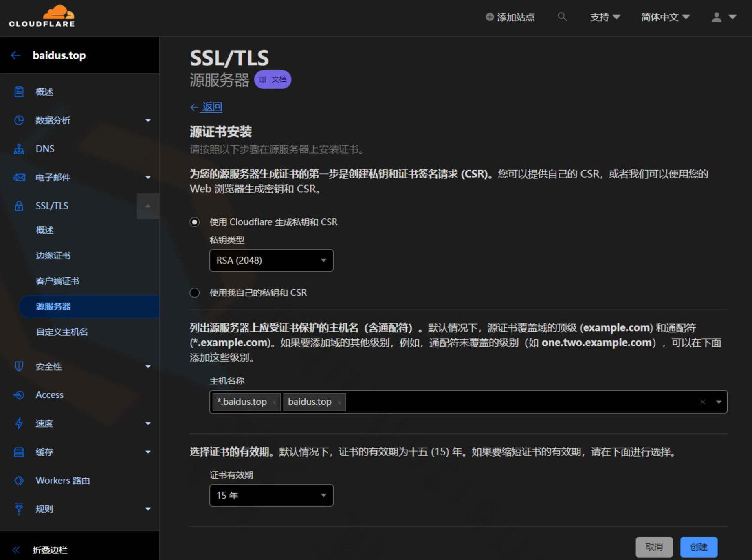Click the search magnifier icon
Screen dimensions: 752x560
click(562, 17)
